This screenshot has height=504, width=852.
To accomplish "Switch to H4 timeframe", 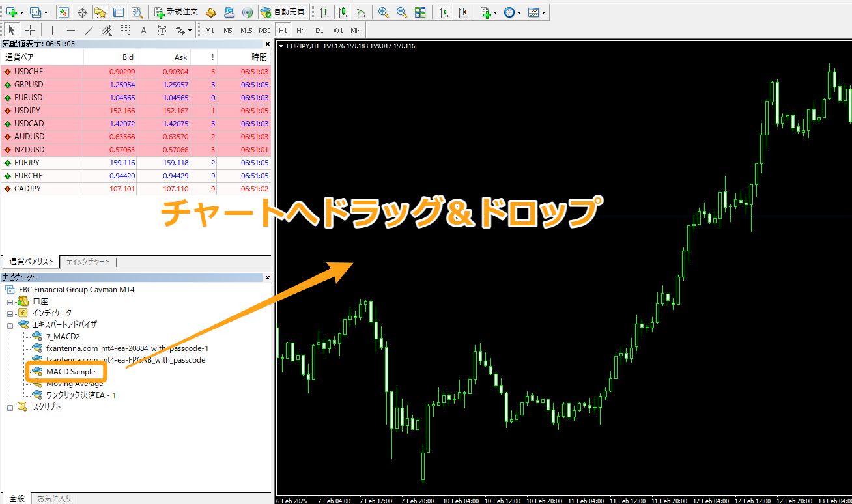I will pos(301,30).
